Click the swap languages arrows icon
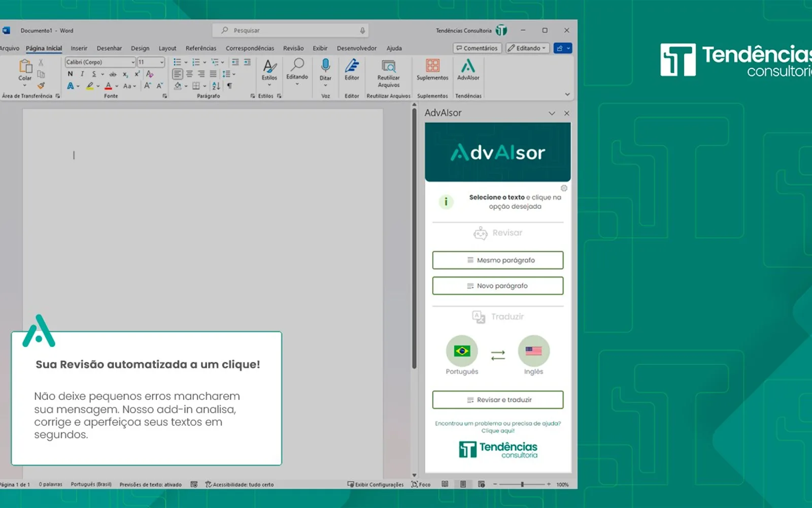Screen dimensions: 812x508 click(x=498, y=355)
